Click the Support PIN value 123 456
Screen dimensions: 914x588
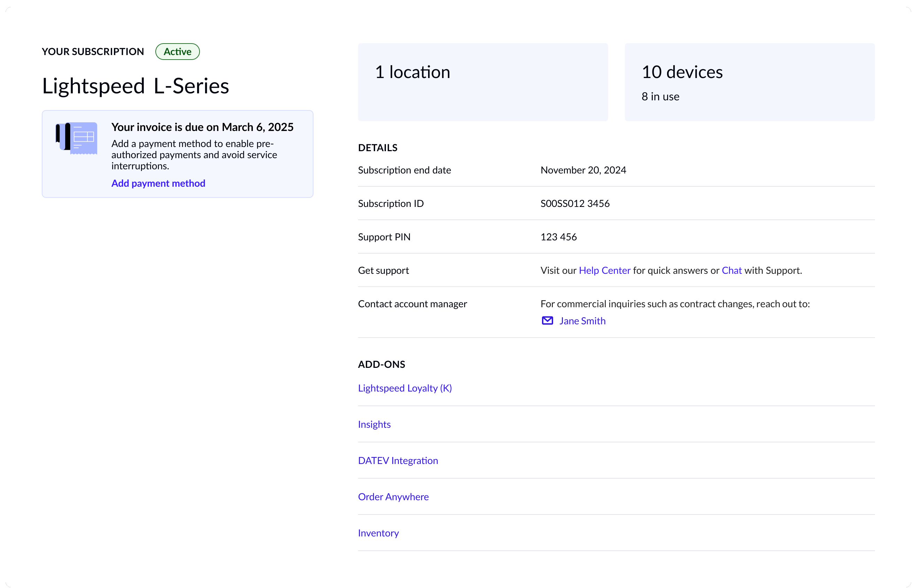558,237
